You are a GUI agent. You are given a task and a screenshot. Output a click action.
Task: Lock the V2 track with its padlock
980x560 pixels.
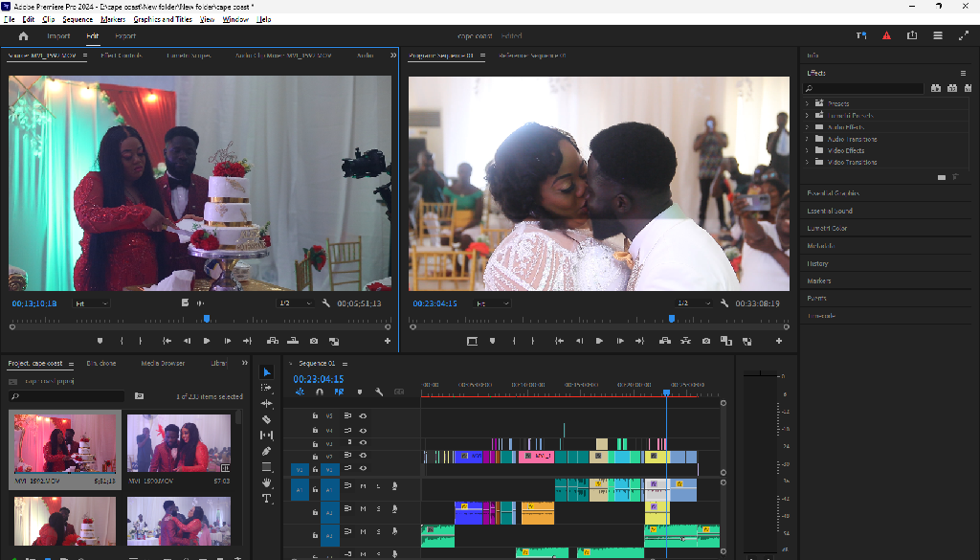315,457
